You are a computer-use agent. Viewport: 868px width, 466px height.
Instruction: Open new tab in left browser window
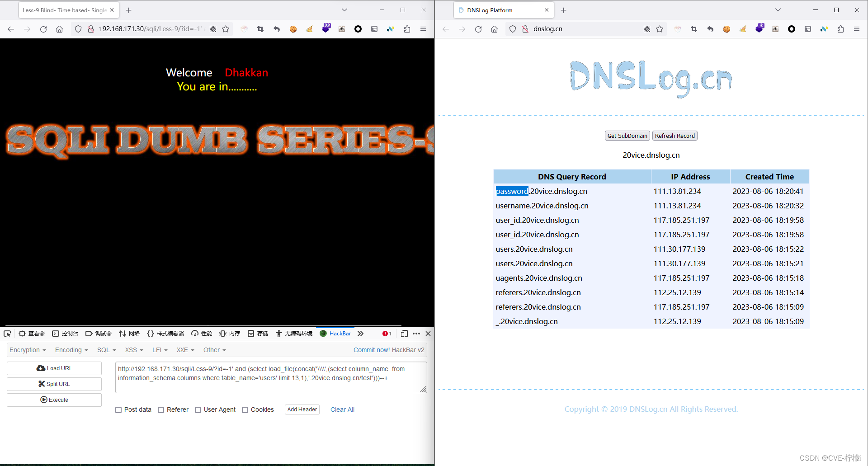pyautogui.click(x=129, y=10)
